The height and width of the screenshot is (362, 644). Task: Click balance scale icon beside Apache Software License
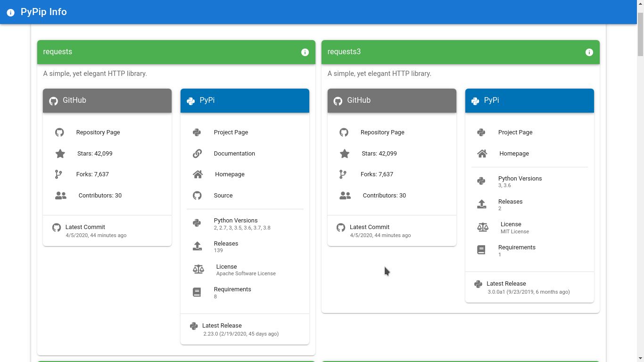click(198, 269)
